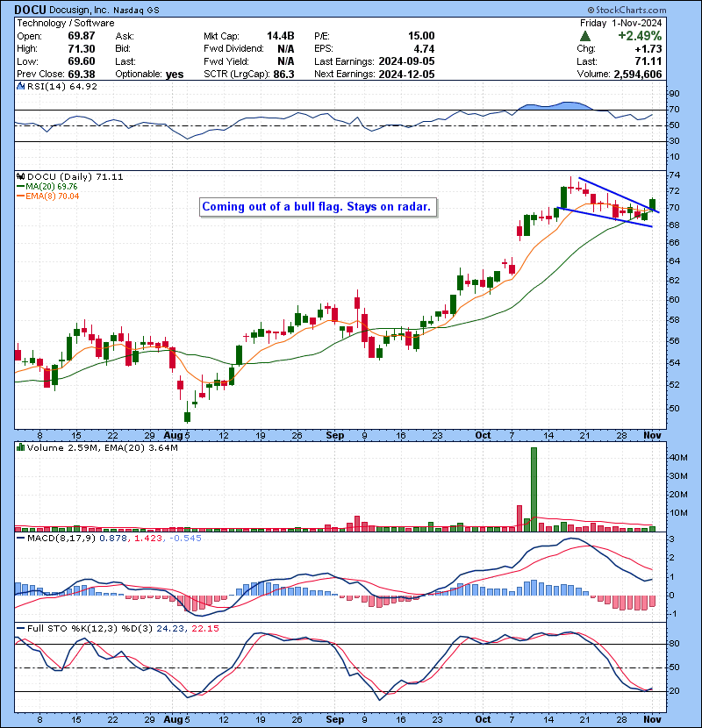
Task: Click the DOCU ticker symbol title
Action: (30, 9)
